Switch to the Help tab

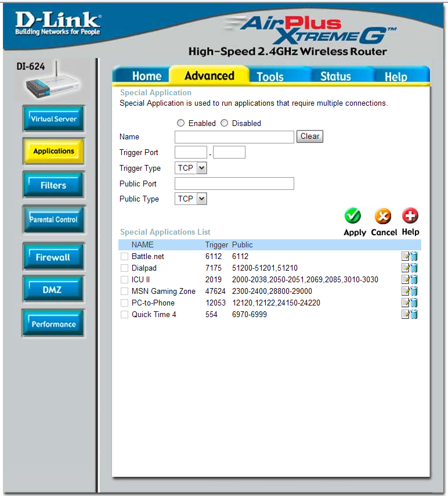tap(396, 77)
